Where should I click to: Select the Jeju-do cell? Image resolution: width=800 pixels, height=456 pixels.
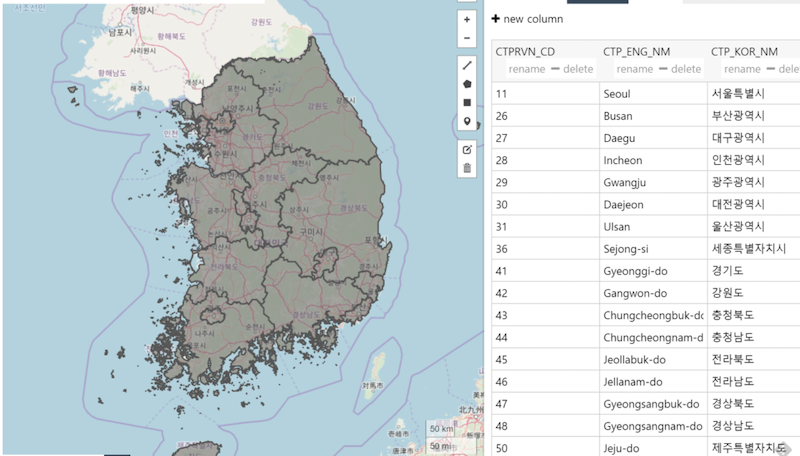(x=653, y=447)
